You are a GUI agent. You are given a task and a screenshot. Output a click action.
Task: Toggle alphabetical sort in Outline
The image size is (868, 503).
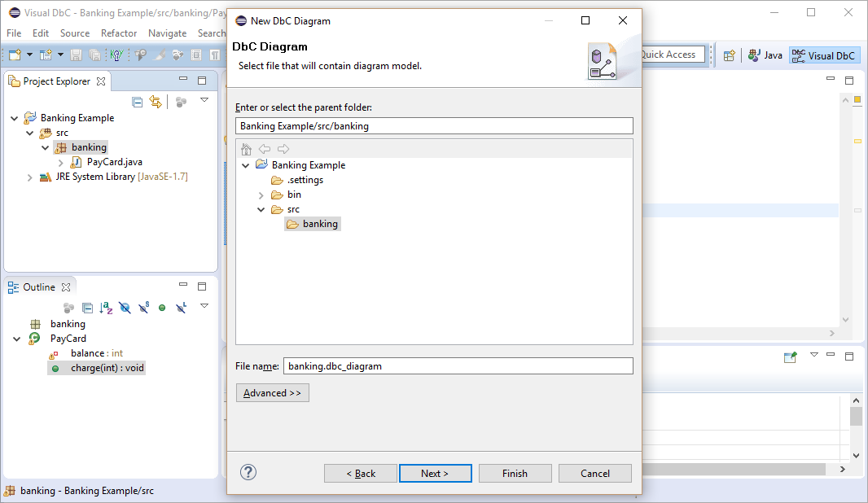107,308
